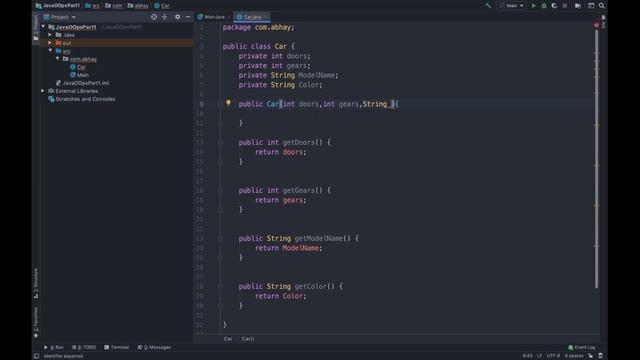Click the inspections profile icon at the status bar end
This screenshot has height=360, width=640.
pos(600,356)
